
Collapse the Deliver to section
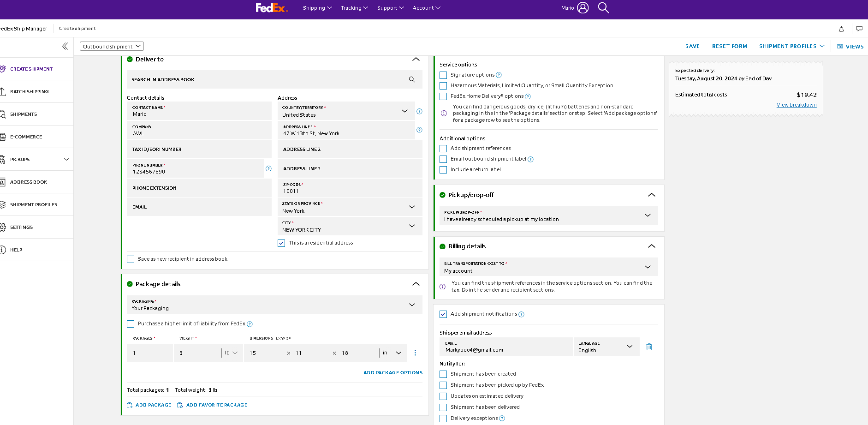tap(416, 59)
